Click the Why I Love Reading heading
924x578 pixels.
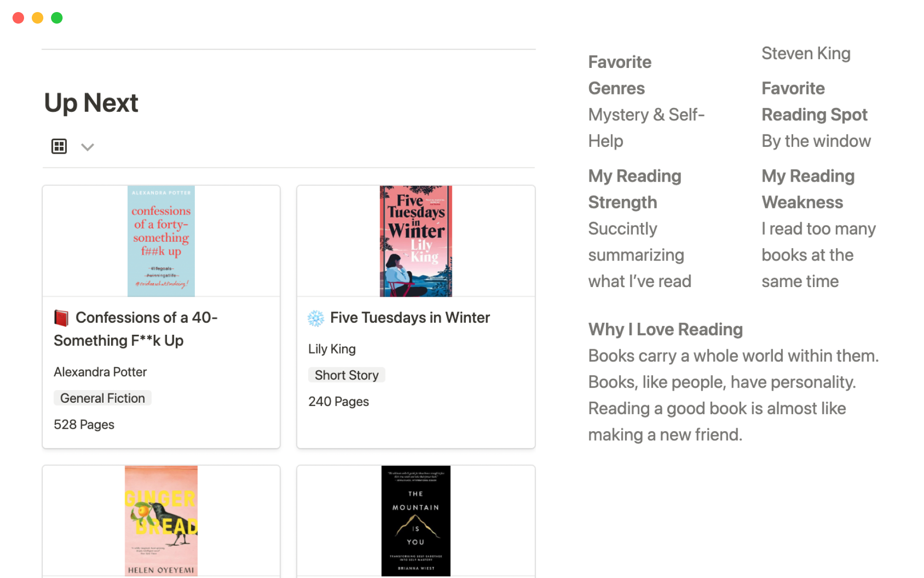point(666,329)
